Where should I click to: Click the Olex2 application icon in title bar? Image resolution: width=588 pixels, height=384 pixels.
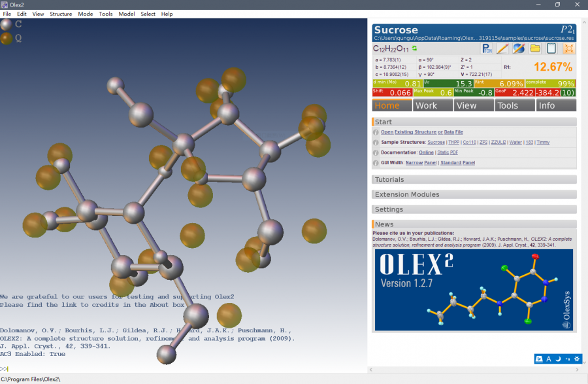[4, 5]
